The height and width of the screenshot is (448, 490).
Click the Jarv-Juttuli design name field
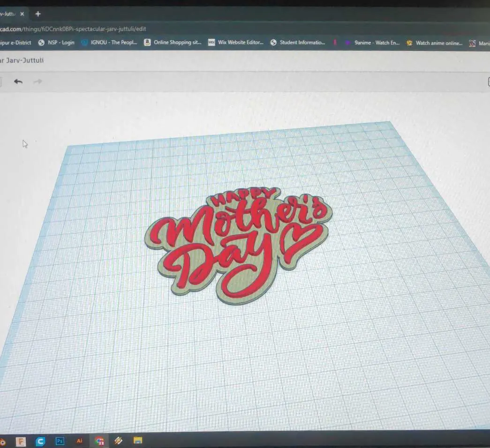(22, 60)
